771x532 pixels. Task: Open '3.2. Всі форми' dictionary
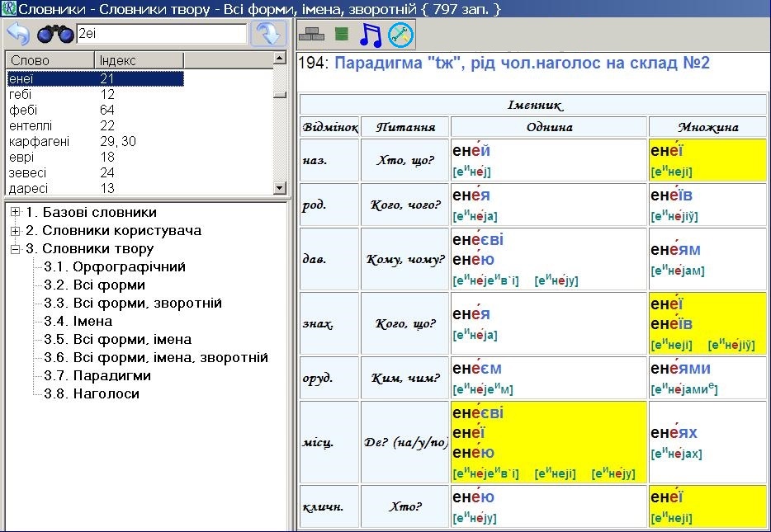coord(94,285)
